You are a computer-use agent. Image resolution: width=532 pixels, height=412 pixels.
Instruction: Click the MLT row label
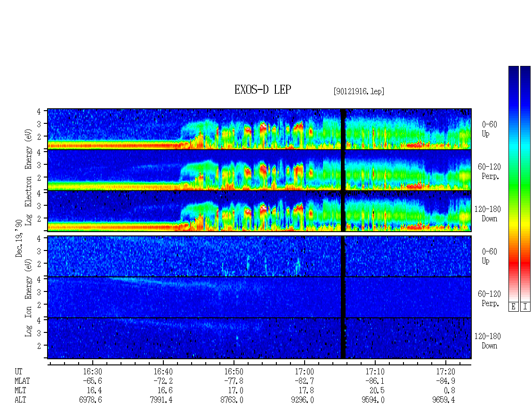pyautogui.click(x=20, y=391)
